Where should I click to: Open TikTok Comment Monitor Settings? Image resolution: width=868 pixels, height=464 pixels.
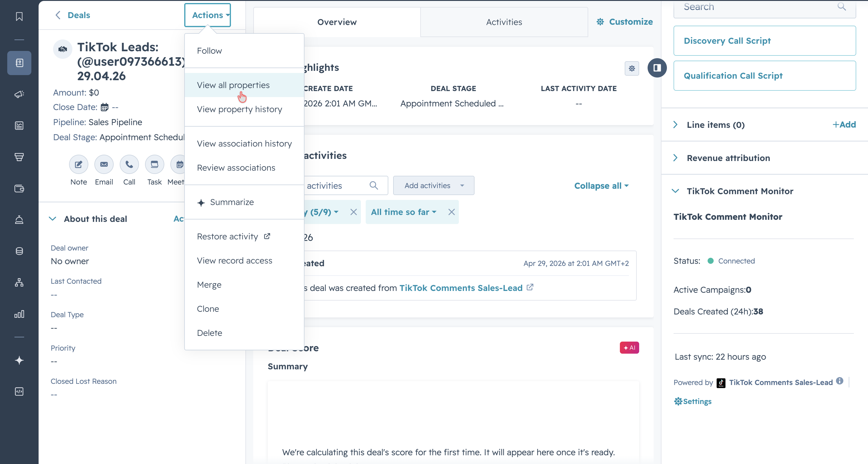pos(693,401)
